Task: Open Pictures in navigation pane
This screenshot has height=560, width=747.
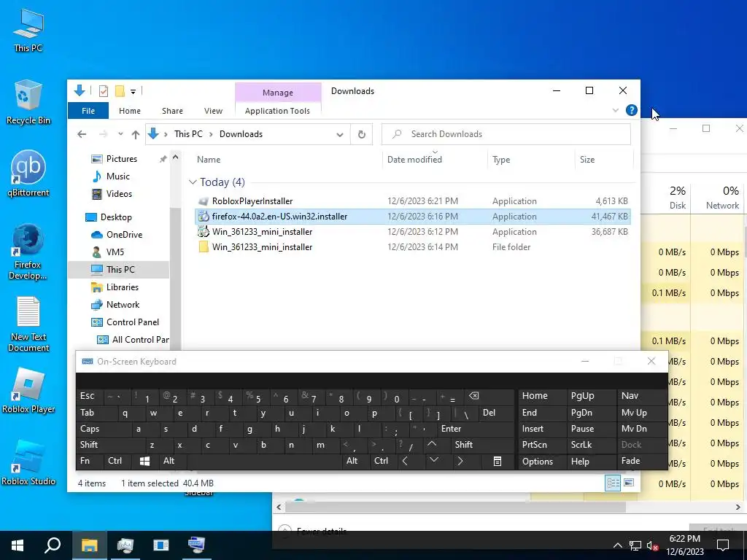Action: 122,158
